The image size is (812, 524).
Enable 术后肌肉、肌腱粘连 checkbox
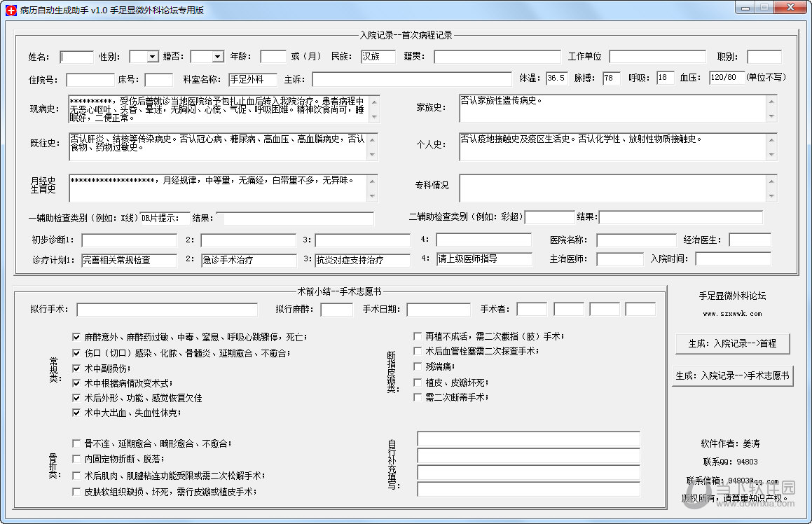click(76, 476)
